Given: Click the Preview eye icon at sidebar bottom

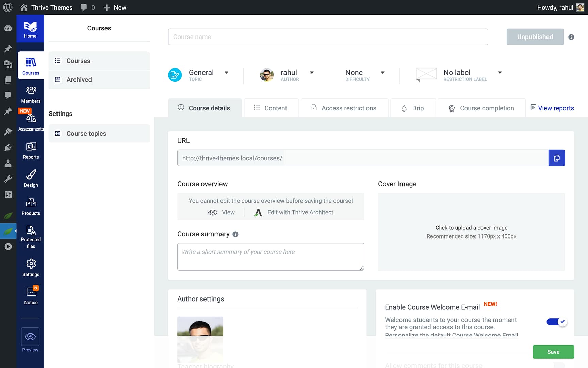Looking at the screenshot, I should click(x=30, y=337).
